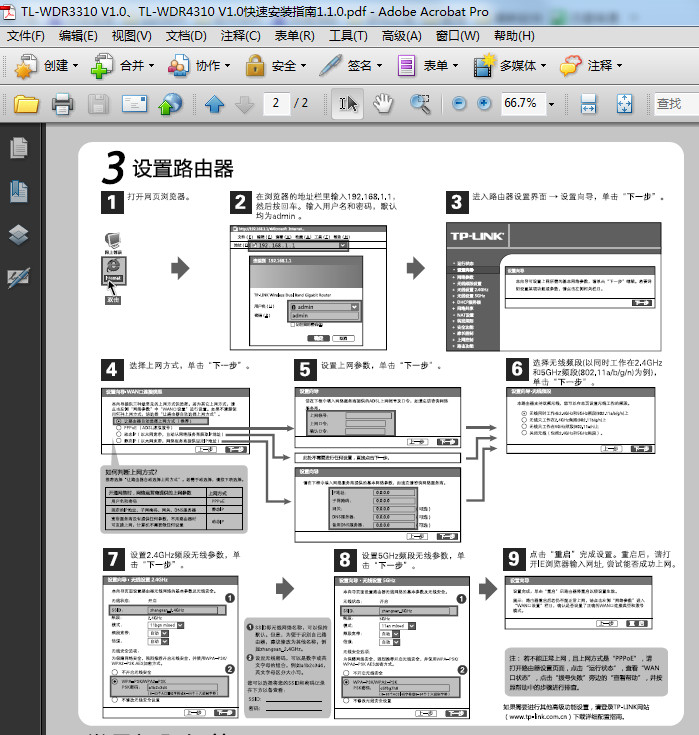Image resolution: width=699 pixels, height=735 pixels.
Task: Click the print icon
Action: [x=62, y=104]
